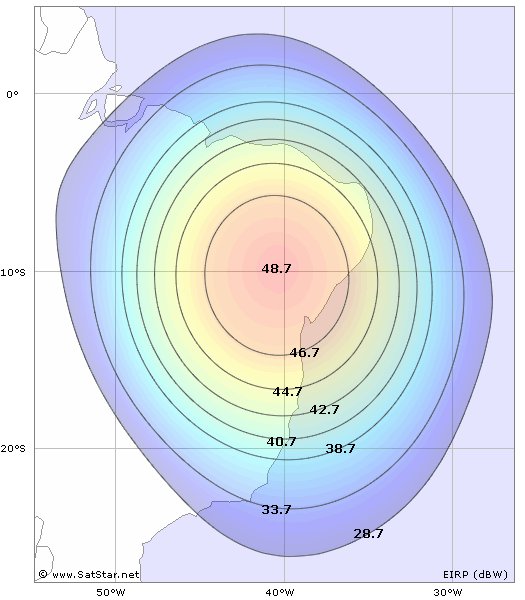Select the 44.7 dBW contour label
The image size is (525, 600).
pos(287,391)
